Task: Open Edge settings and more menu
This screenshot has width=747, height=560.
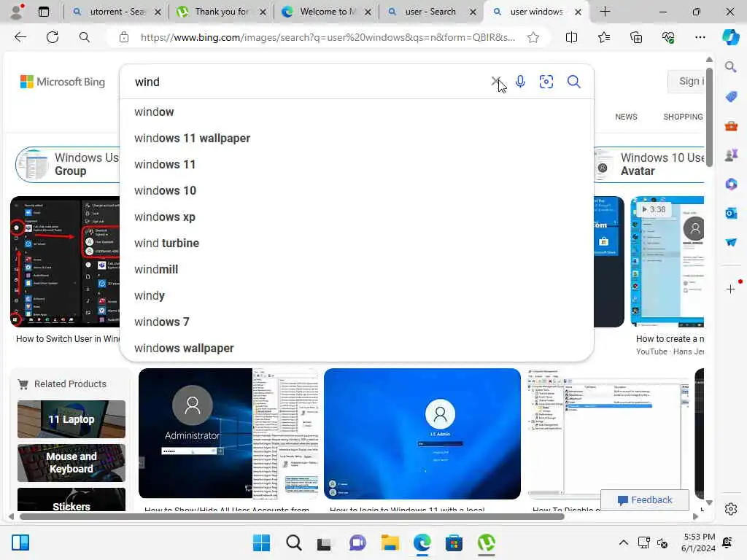Action: coord(700,37)
